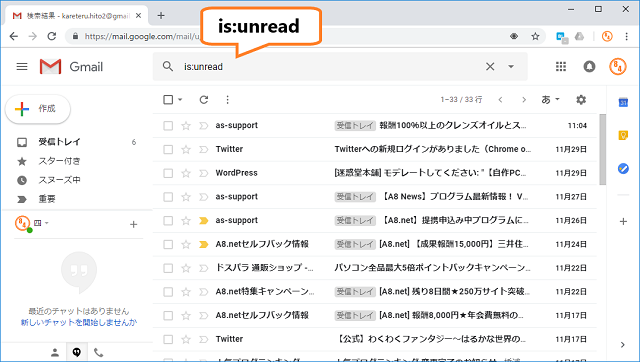Open search options dropdown arrow

pyautogui.click(x=511, y=67)
